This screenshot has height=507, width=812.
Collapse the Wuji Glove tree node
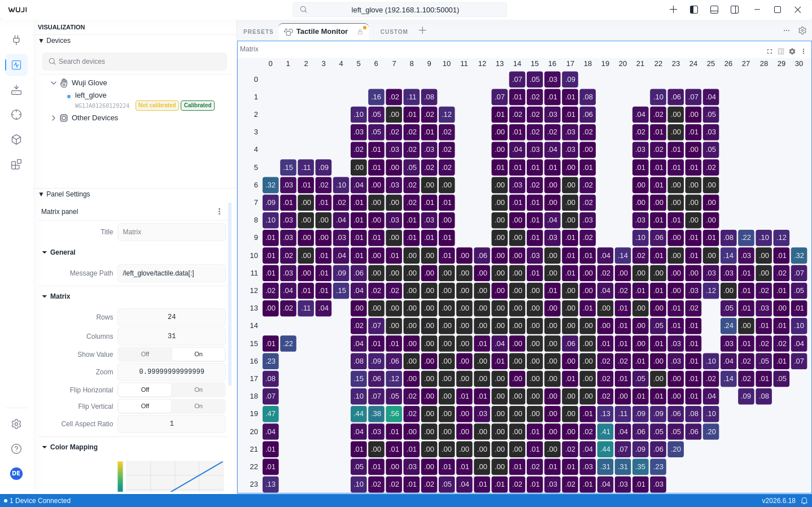54,83
